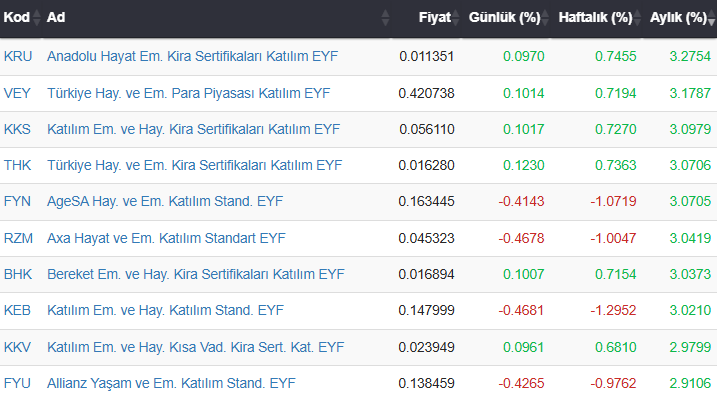Select price value 0.420738
Screen dimensions: 717x401
[426, 93]
